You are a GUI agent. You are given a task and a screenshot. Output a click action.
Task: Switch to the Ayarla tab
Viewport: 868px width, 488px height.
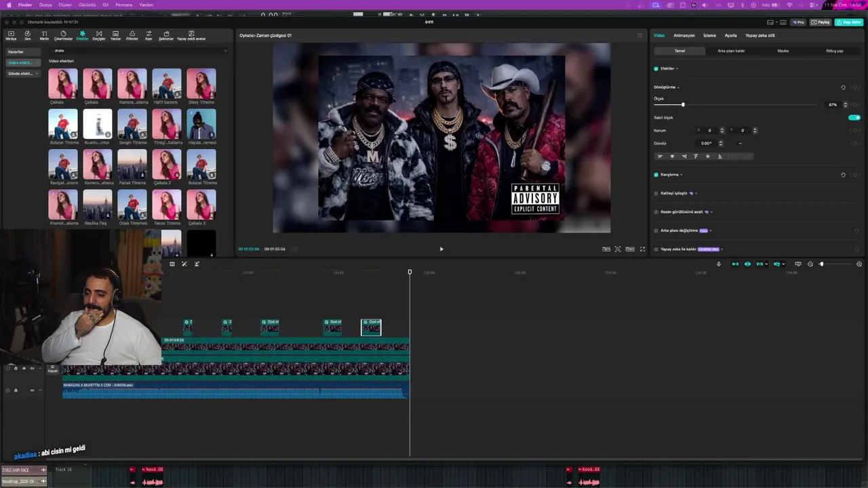pyautogui.click(x=730, y=35)
